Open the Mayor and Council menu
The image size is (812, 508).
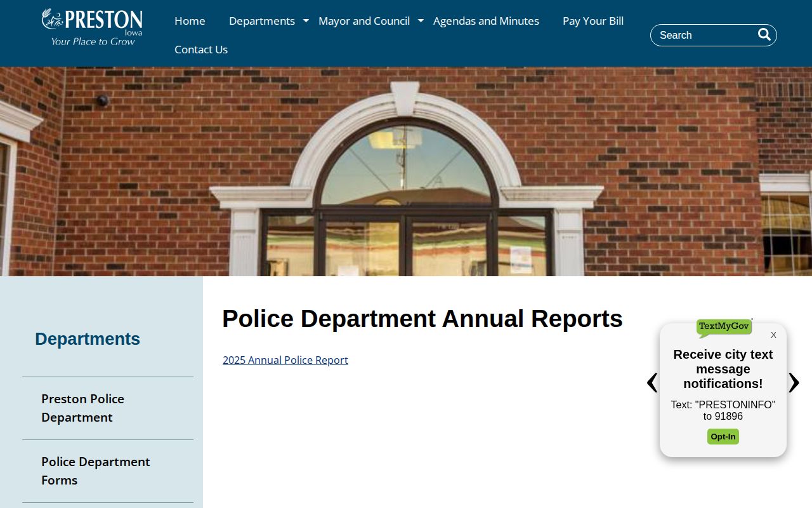click(x=364, y=21)
